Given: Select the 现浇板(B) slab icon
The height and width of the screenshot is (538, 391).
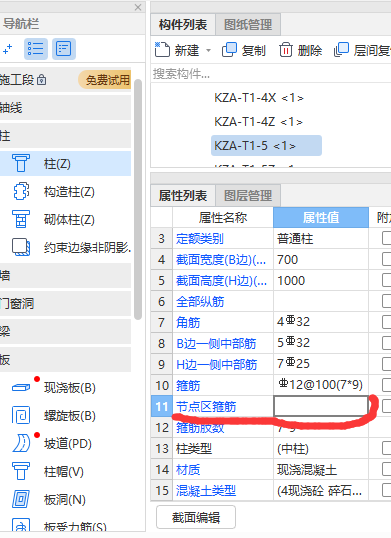Looking at the screenshot, I should coord(21,387).
